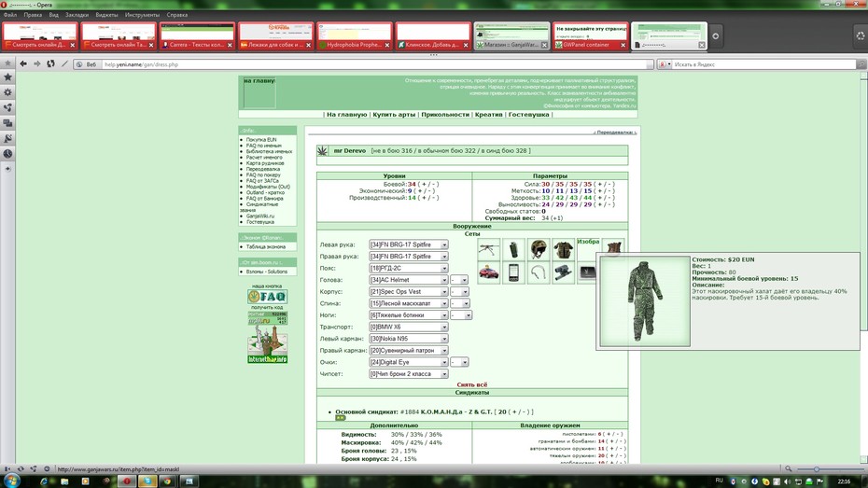
Task: Click the new tab plus button
Action: tap(715, 36)
